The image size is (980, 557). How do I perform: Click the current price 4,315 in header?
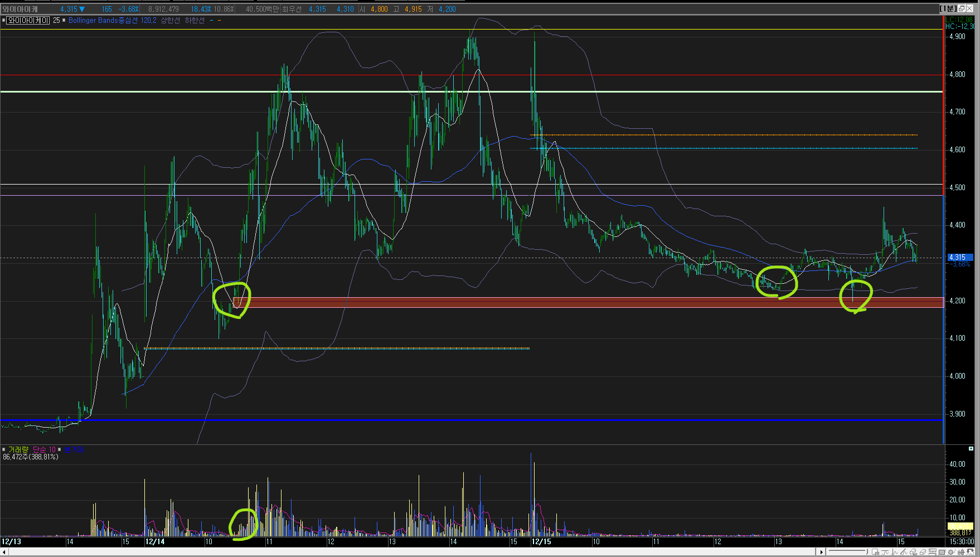click(x=69, y=9)
